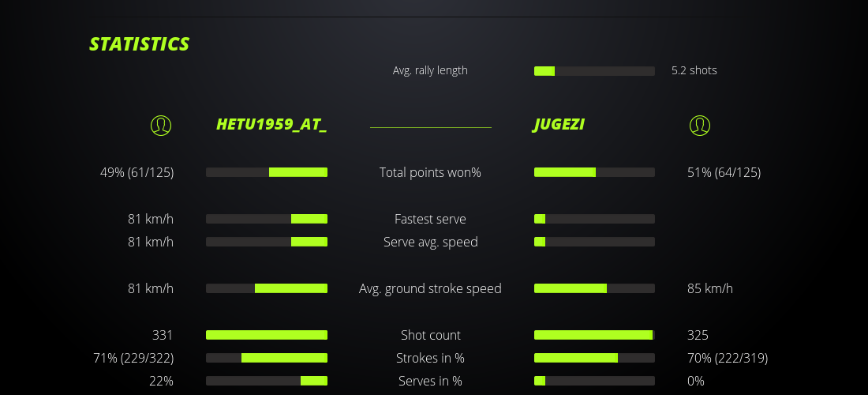Click the Serves in % label
This screenshot has height=395, width=868.
click(430, 381)
